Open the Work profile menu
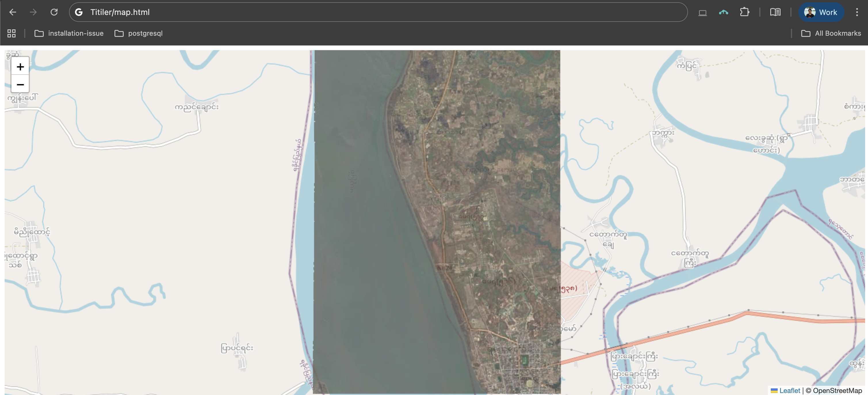Viewport: 868px width, 395px height. point(821,12)
